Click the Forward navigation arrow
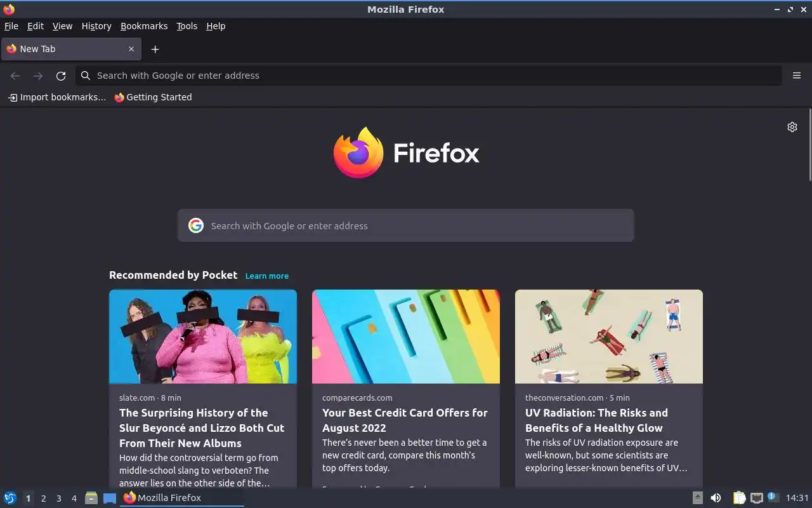Viewport: 812px width, 508px height. pyautogui.click(x=38, y=76)
